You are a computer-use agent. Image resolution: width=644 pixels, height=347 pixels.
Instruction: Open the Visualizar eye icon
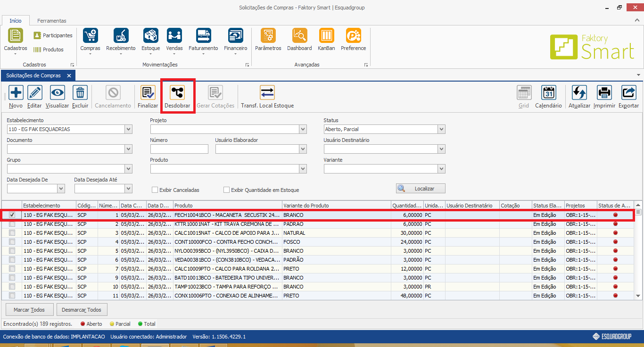tap(57, 93)
